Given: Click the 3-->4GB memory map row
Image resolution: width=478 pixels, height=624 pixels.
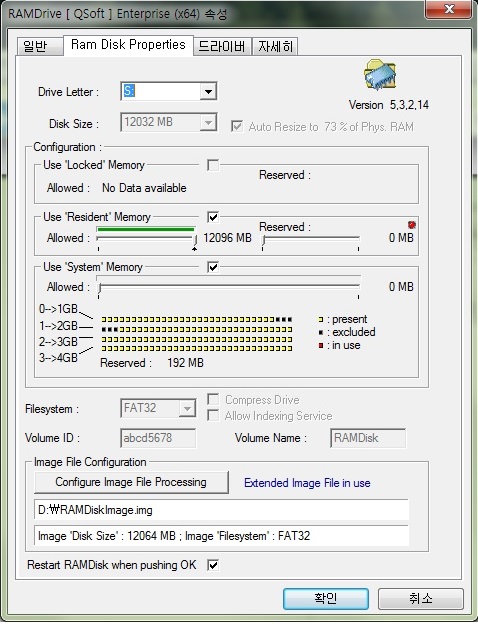Looking at the screenshot, I should point(197,349).
